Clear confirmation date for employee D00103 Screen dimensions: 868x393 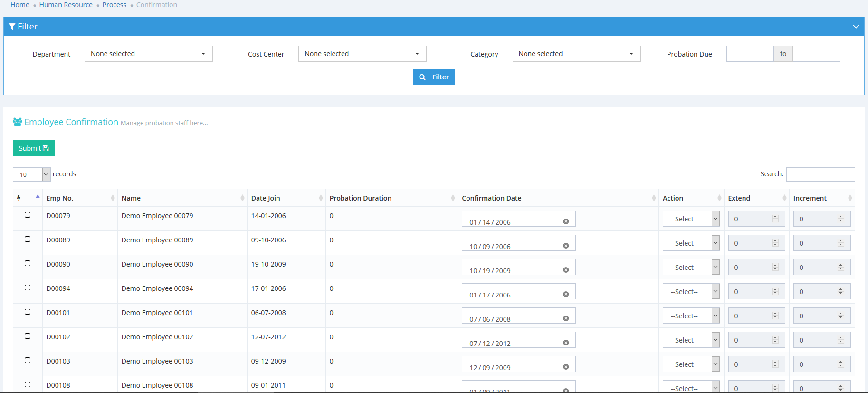566,367
